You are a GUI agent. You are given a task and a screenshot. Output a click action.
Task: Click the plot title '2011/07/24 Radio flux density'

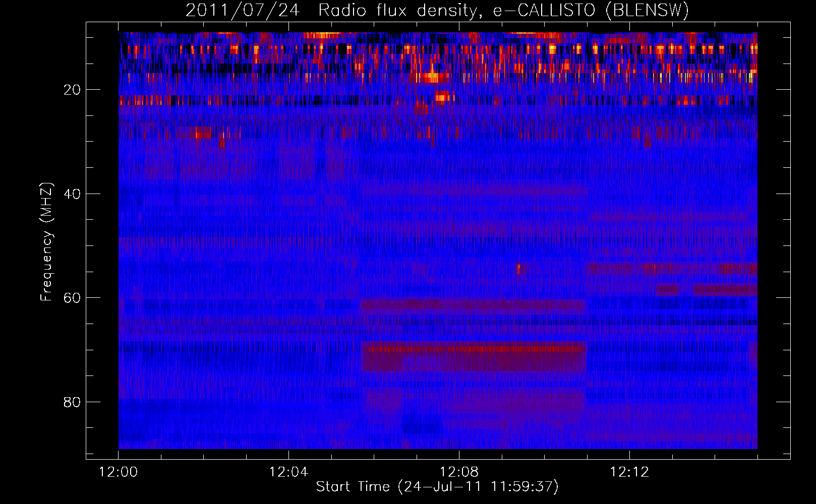pos(437,11)
